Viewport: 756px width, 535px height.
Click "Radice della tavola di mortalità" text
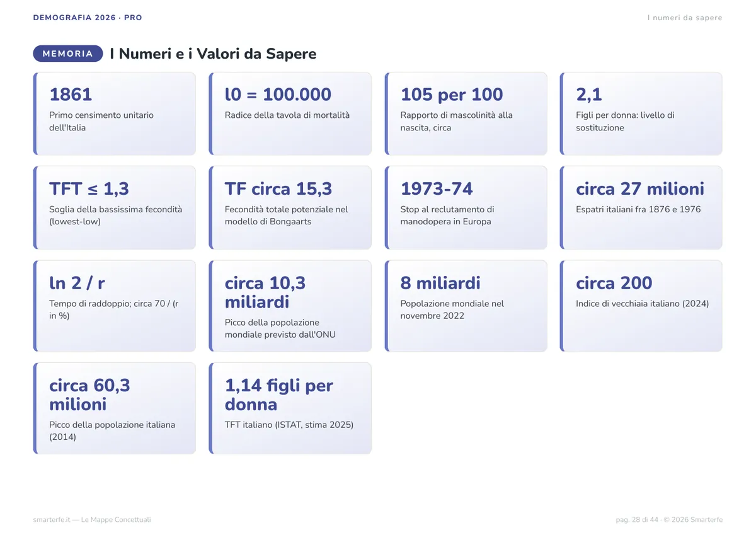tap(287, 115)
